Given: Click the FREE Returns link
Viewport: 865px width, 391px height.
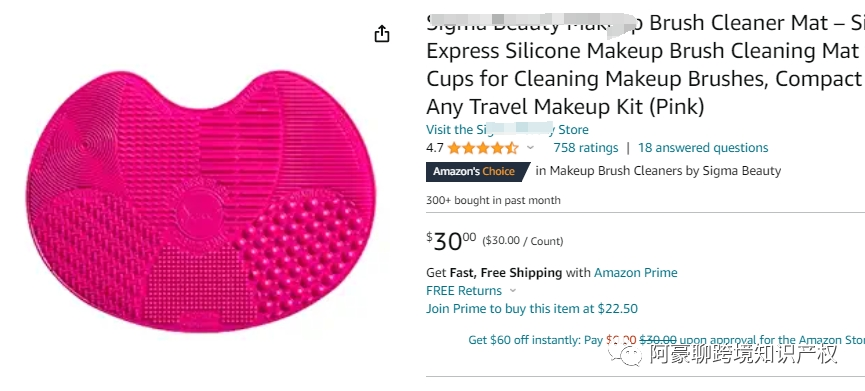Looking at the screenshot, I should coord(464,291).
